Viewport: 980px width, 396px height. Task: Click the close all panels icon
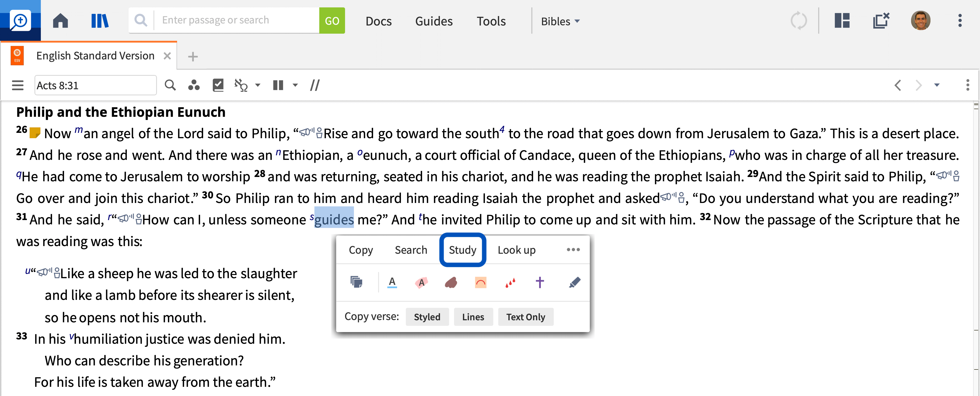[x=880, y=20]
